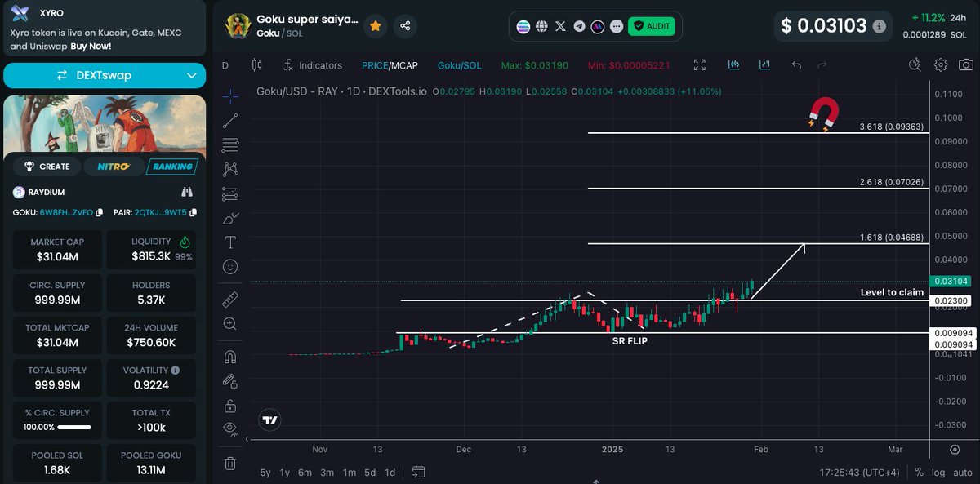
Task: Select the zoom in tool
Action: 230,324
